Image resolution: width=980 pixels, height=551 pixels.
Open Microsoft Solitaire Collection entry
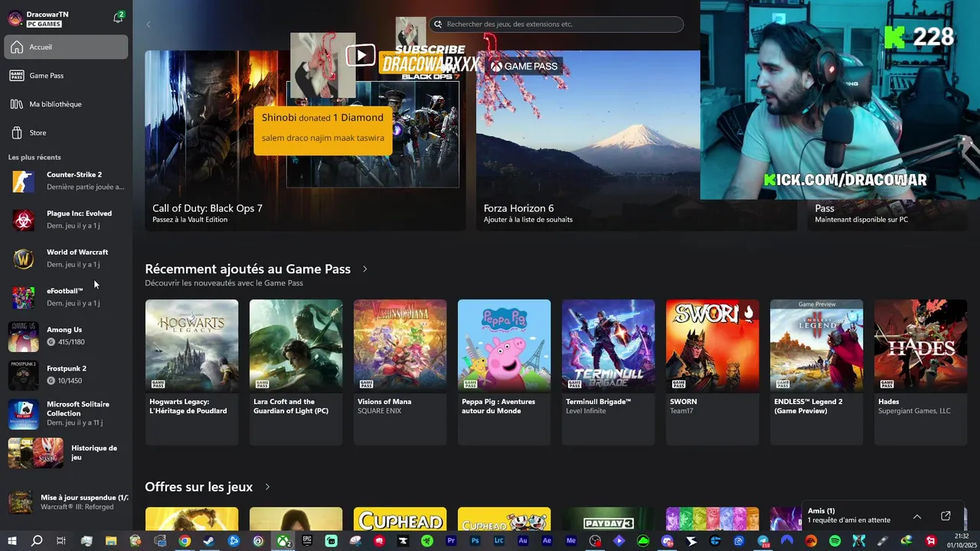pyautogui.click(x=66, y=413)
